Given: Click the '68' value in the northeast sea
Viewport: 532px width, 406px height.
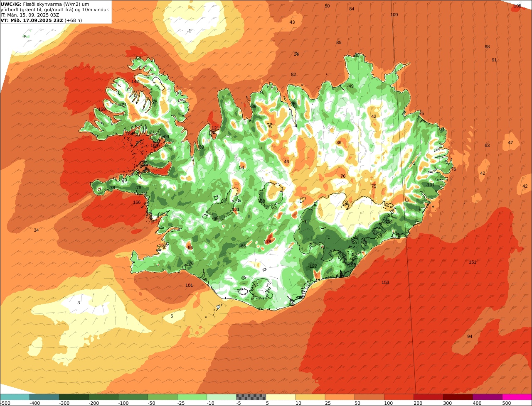Looking at the screenshot, I should point(487,46).
